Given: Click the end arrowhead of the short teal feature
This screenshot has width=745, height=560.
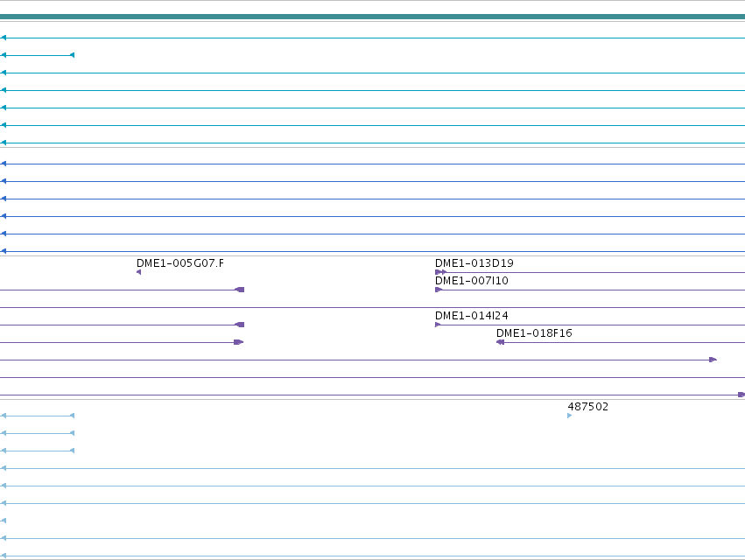Looking at the screenshot, I should click(x=72, y=55).
